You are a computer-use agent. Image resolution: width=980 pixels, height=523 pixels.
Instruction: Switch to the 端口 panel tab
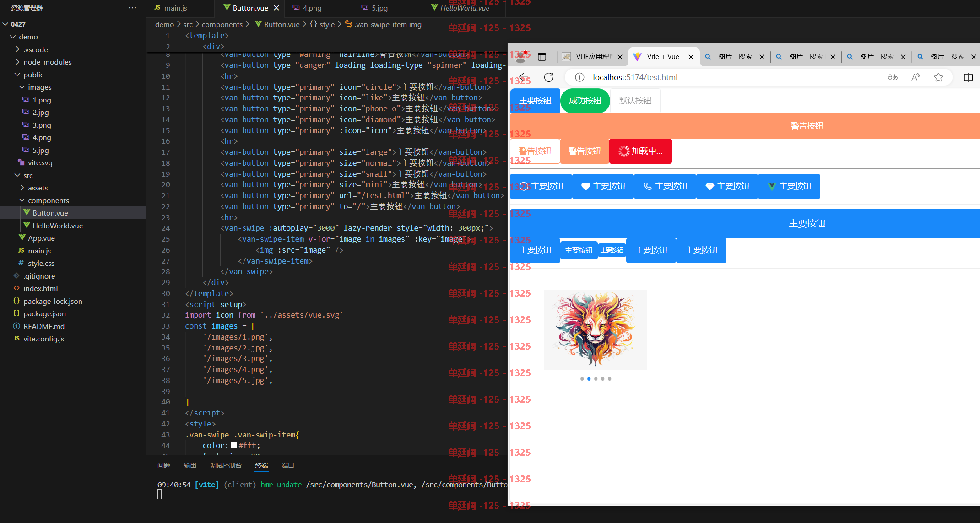coord(288,465)
